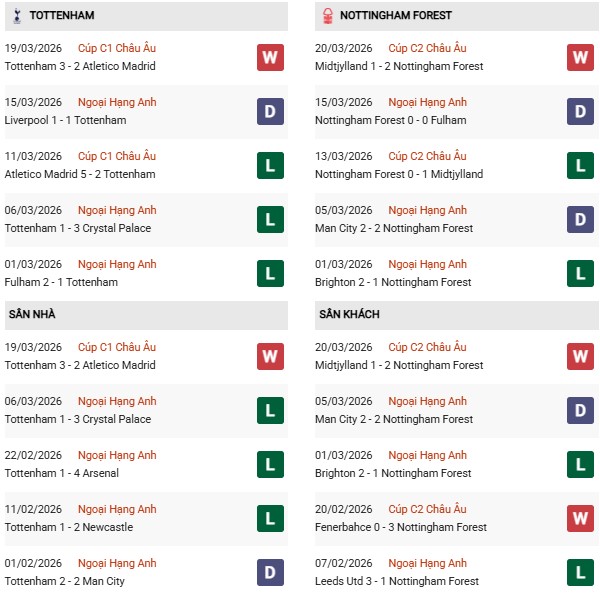Open the NOTTINGHAM FOREST team header
The height and width of the screenshot is (594, 600).
pos(395,16)
